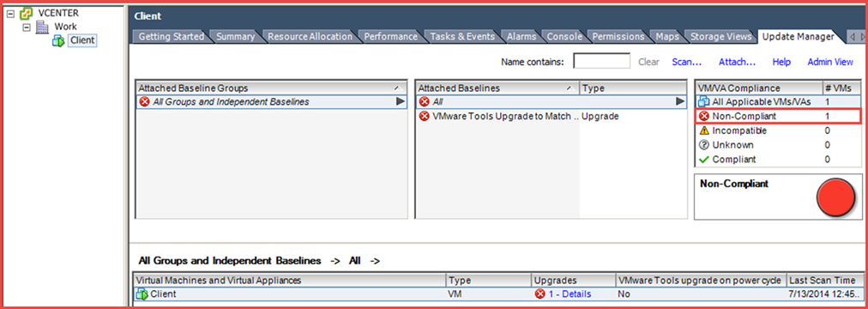The height and width of the screenshot is (309, 868).
Task: Open the Resource Allocation tab
Action: tap(310, 37)
